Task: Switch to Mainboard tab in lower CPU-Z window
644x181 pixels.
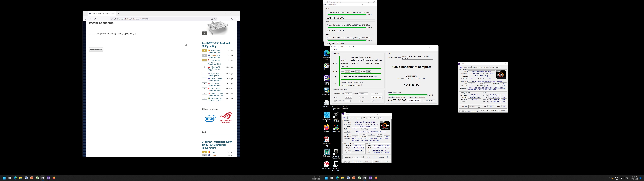Action: tap(351, 118)
